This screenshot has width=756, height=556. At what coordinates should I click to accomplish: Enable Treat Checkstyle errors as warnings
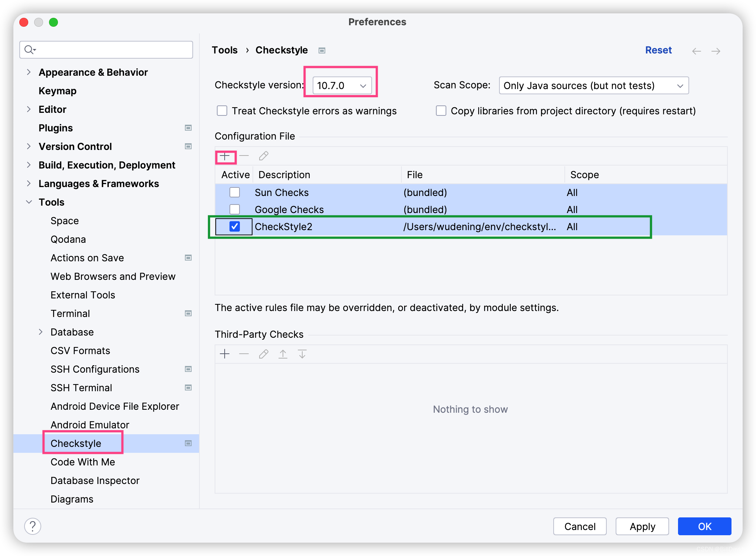point(222,111)
